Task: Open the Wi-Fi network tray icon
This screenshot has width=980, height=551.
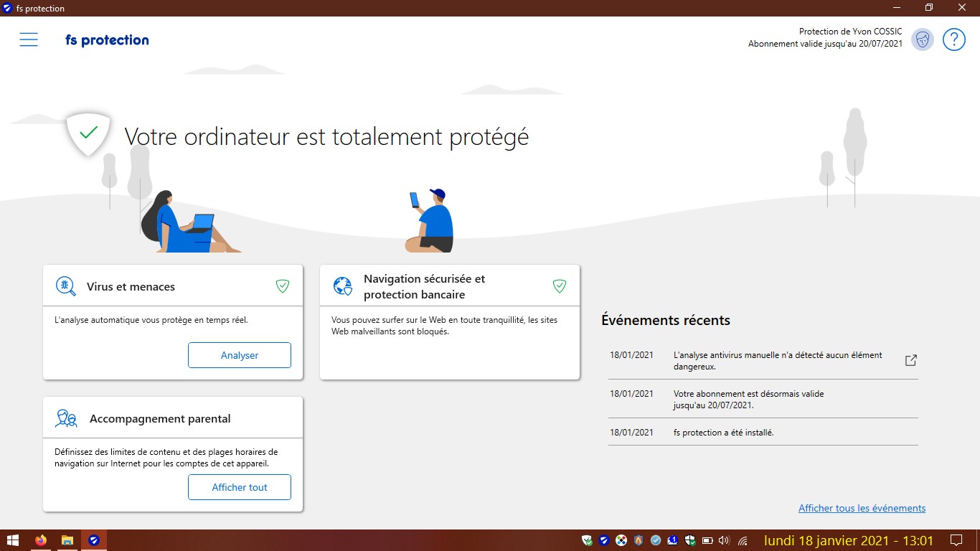Action: pyautogui.click(x=743, y=540)
